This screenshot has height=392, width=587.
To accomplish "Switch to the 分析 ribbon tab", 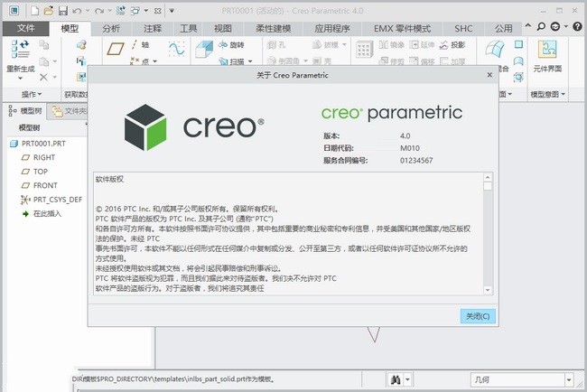I will click(x=111, y=29).
